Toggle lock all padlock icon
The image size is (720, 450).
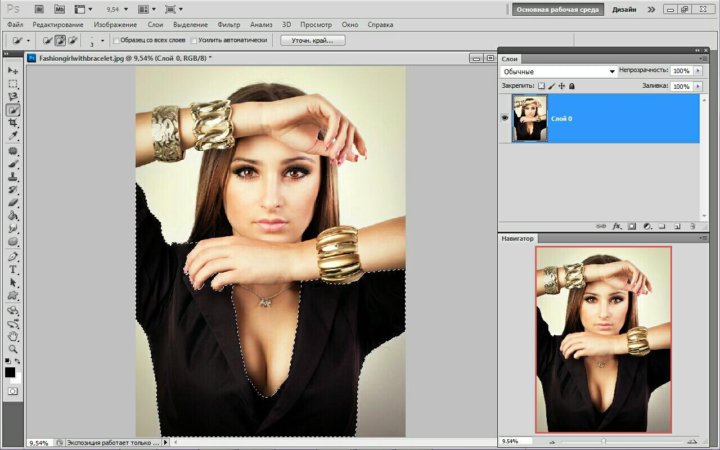pyautogui.click(x=572, y=86)
